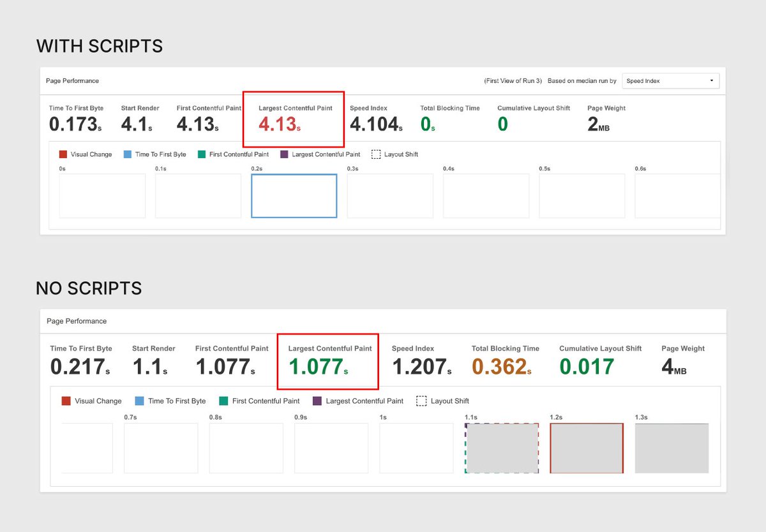Click the Page Performance header in WITH SCRIPTS panel
The width and height of the screenshot is (766, 532).
(x=72, y=81)
